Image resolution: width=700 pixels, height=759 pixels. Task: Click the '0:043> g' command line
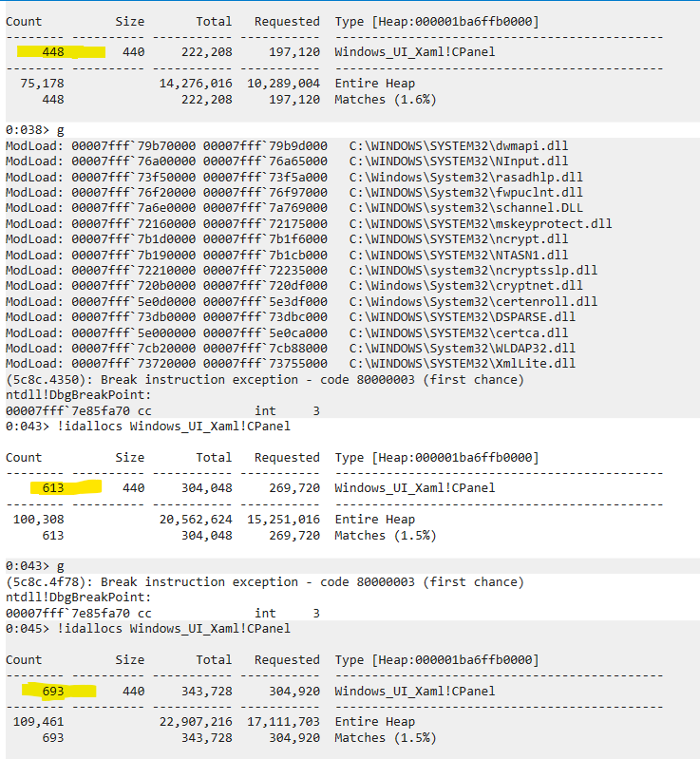[35, 566]
